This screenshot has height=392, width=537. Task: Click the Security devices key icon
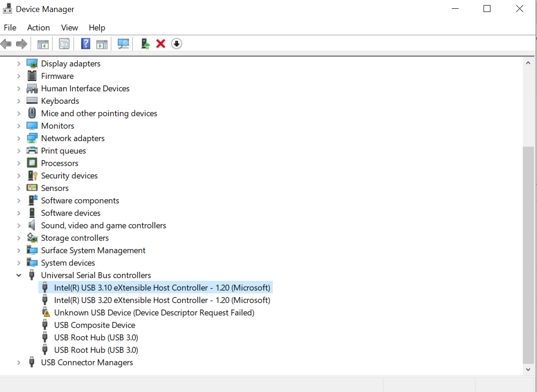click(32, 175)
